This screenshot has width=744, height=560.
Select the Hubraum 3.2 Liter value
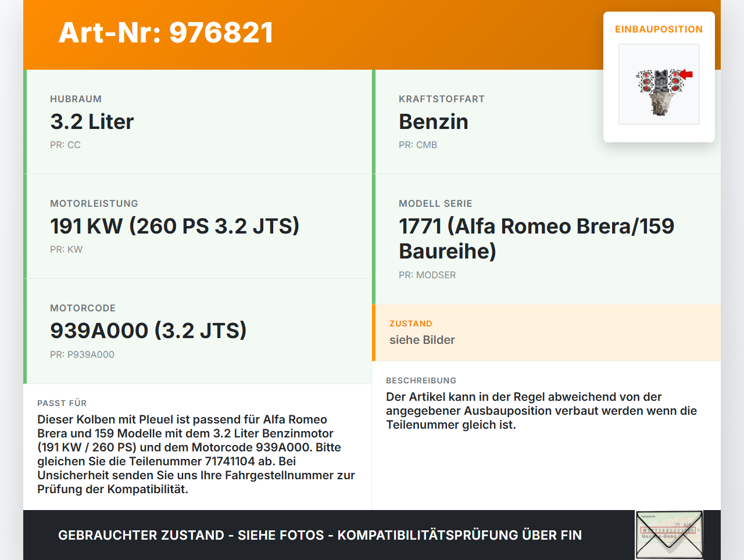point(92,122)
